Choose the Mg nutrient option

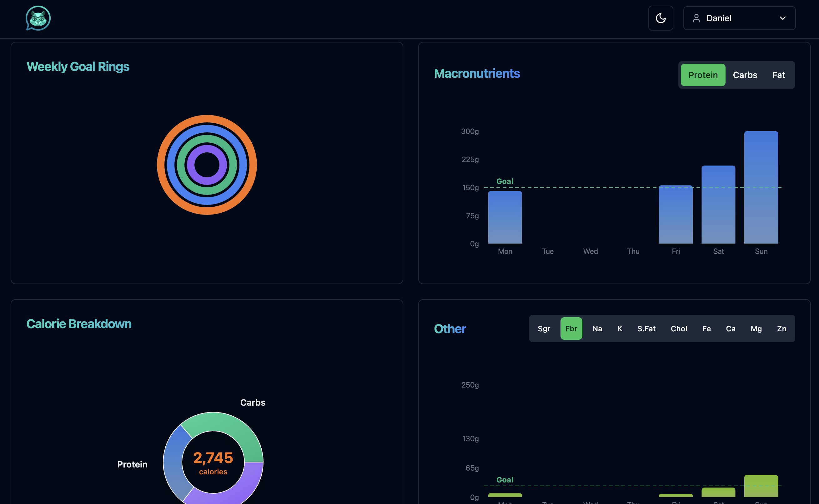pos(756,329)
